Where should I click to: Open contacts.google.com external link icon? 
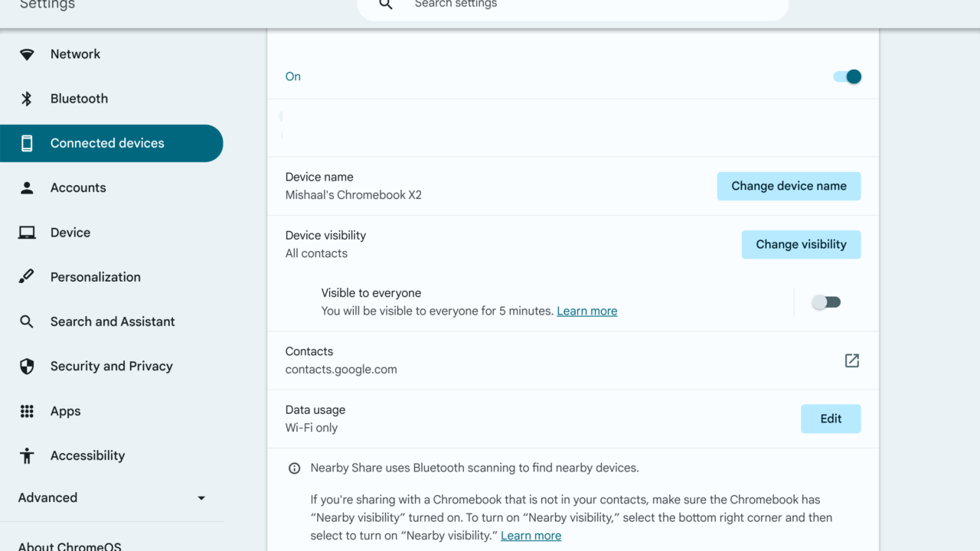851,360
